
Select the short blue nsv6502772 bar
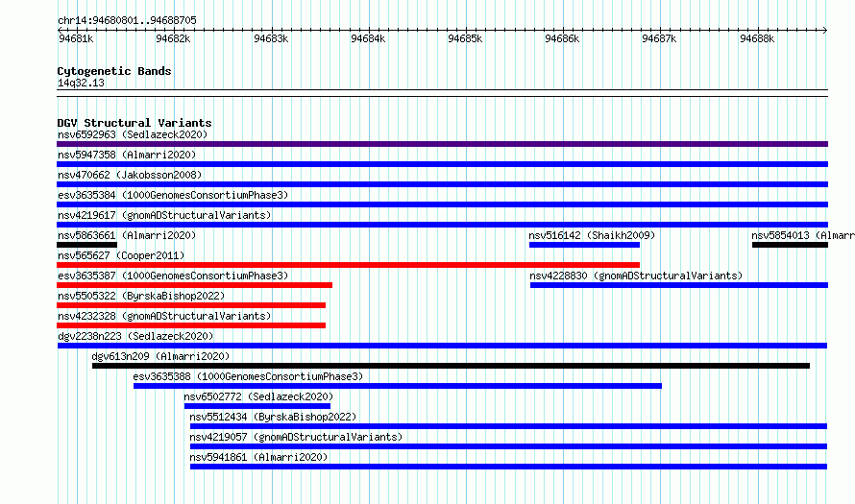pos(257,406)
